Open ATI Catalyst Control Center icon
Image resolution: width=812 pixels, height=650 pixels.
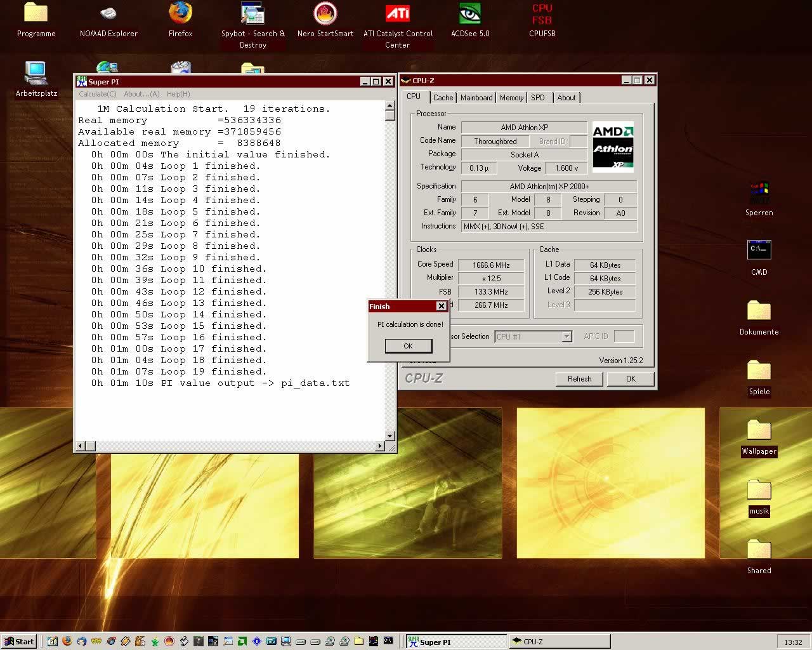(x=398, y=25)
